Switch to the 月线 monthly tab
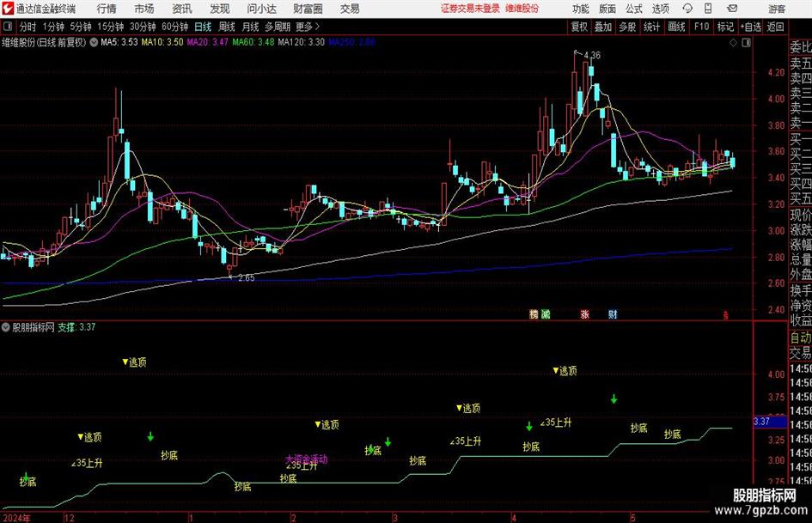Image resolution: width=812 pixels, height=523 pixels. point(251,27)
